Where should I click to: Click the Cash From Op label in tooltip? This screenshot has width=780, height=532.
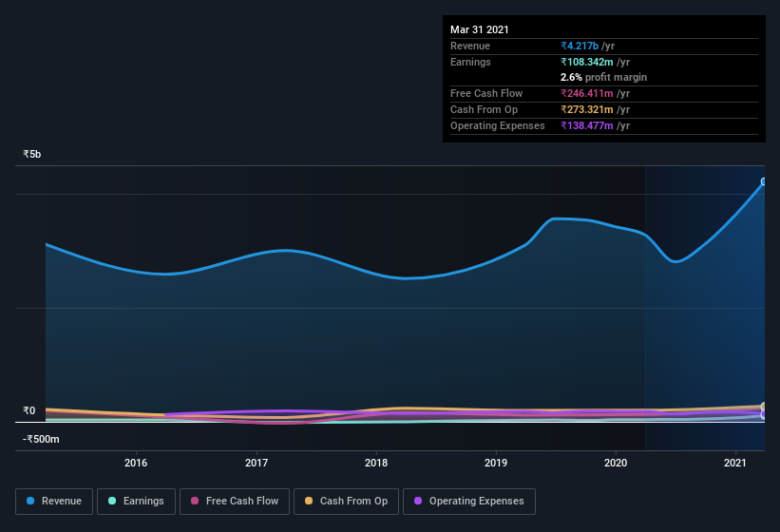484,109
